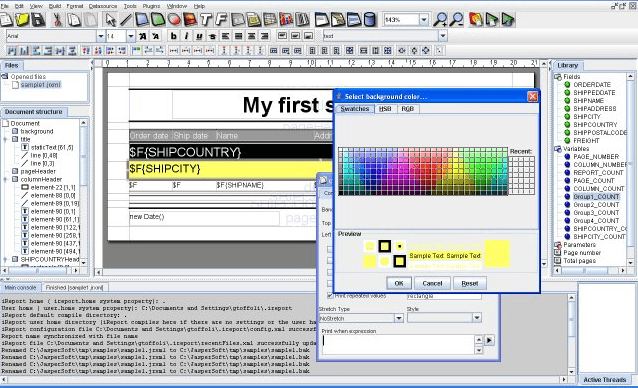Viewport: 638px width, 388px height.
Task: Click Cancel in the color dialog
Action: tap(432, 283)
